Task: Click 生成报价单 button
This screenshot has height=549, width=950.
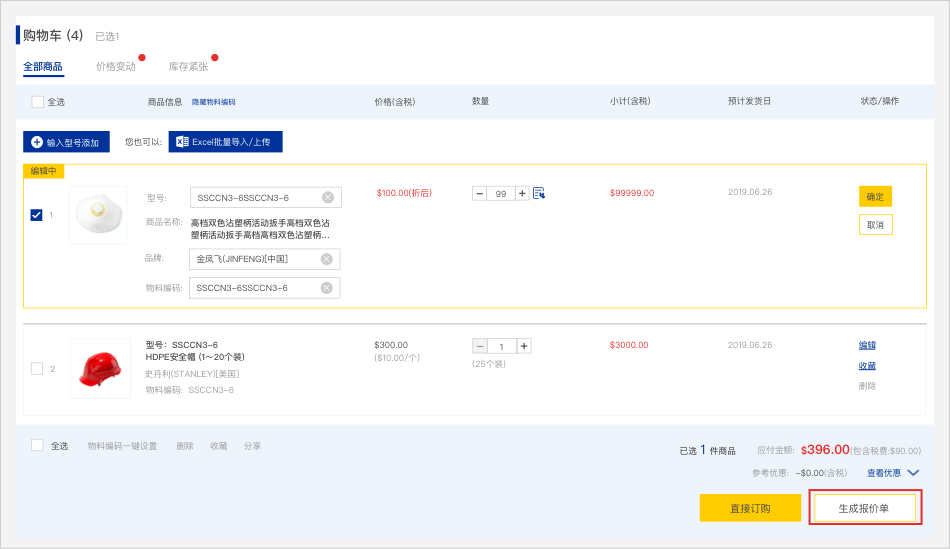Action: [x=864, y=508]
